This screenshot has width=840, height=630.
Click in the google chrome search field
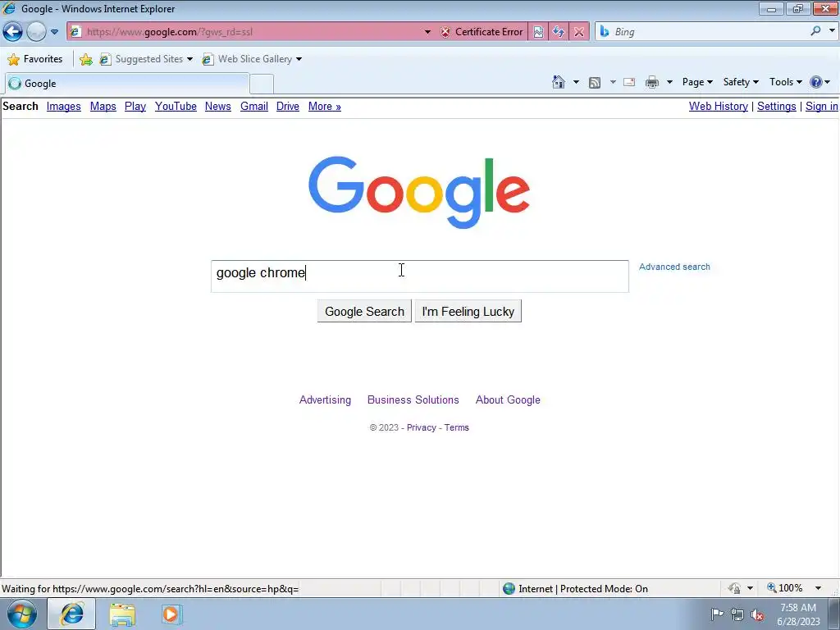point(419,276)
